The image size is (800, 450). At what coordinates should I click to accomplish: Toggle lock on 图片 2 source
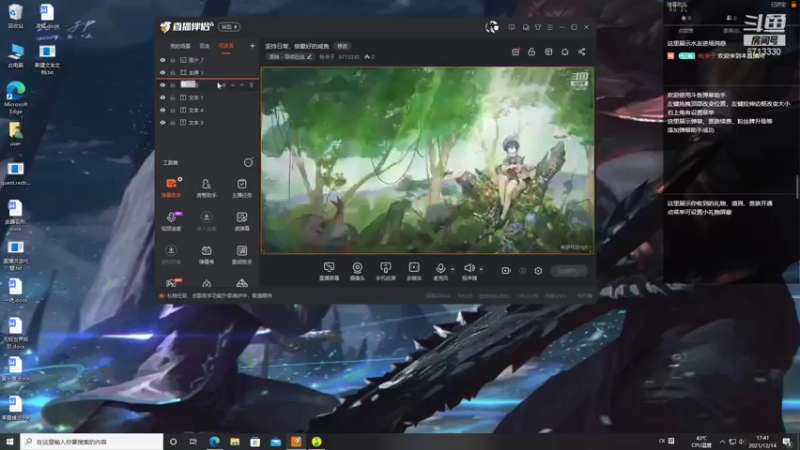(173, 60)
